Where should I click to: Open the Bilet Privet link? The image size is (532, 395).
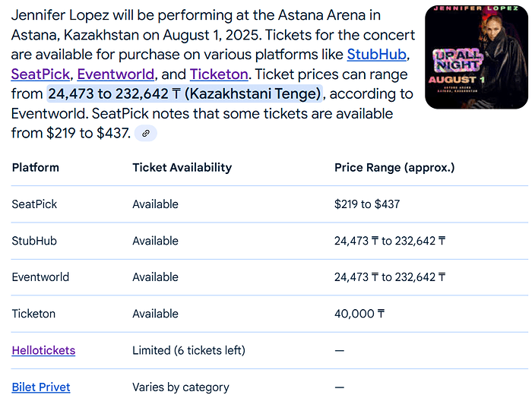click(x=41, y=387)
